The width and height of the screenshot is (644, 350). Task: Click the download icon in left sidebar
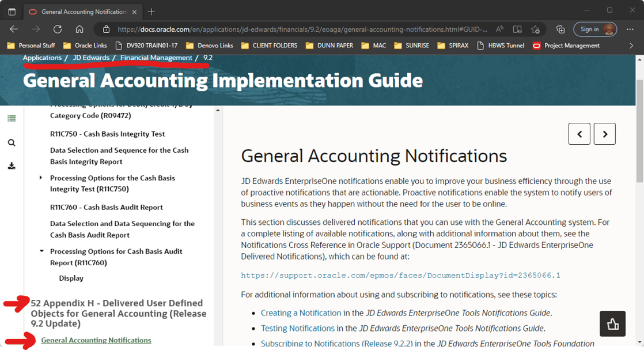pos(12,166)
